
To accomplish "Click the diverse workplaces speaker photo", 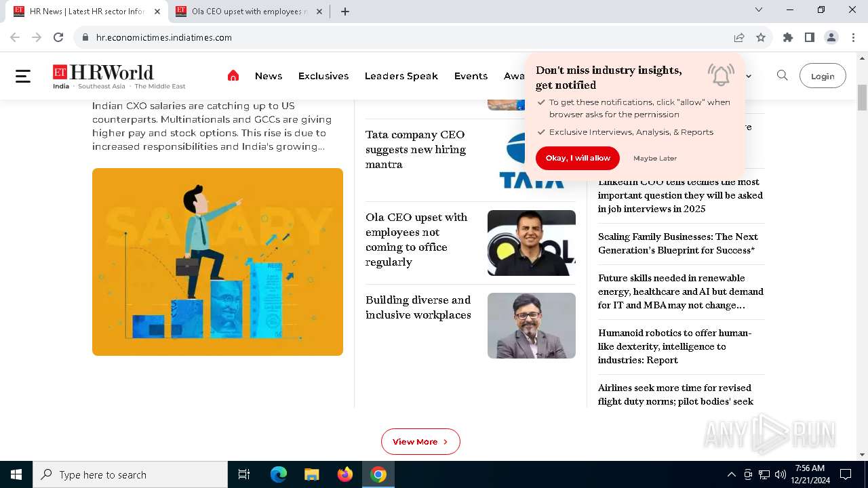I will 532,325.
